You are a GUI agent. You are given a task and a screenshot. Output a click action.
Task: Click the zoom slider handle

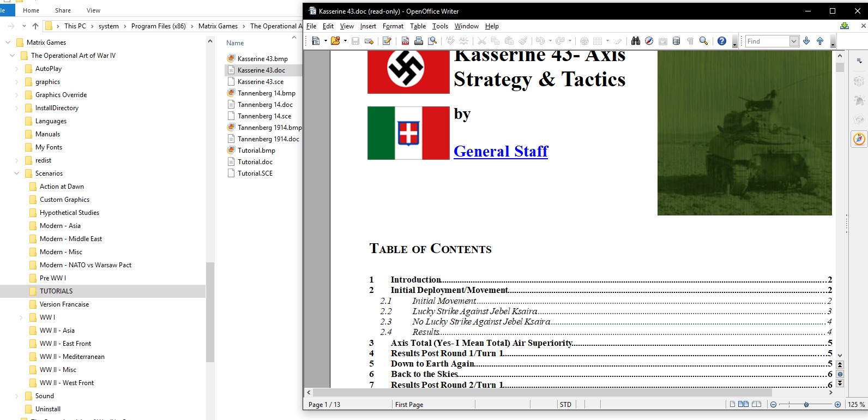pos(806,404)
